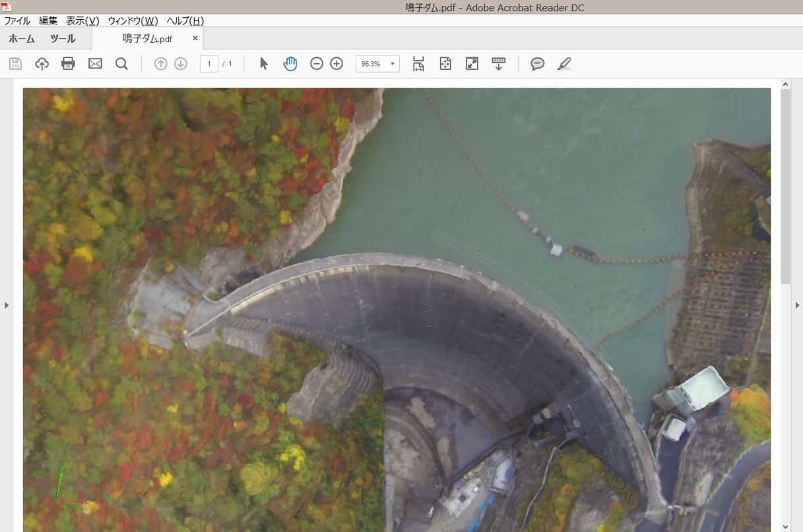
Task: Open the 編集 menu
Action: 48,20
